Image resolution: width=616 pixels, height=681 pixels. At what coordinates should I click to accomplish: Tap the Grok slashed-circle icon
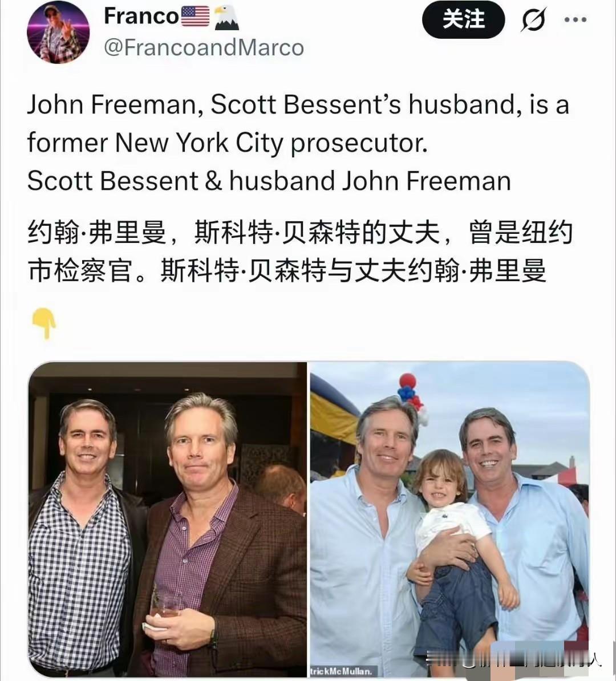pos(533,20)
